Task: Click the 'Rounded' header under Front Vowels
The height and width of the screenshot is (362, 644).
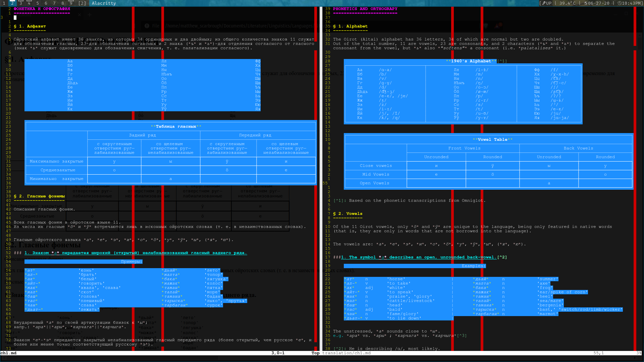Action: (492, 157)
